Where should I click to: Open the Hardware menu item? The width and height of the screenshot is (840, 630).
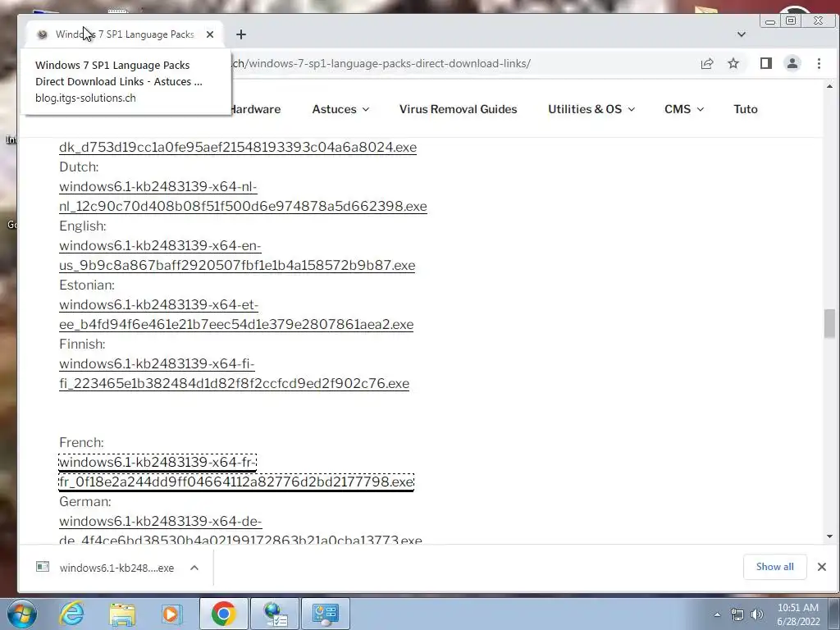[x=256, y=109]
